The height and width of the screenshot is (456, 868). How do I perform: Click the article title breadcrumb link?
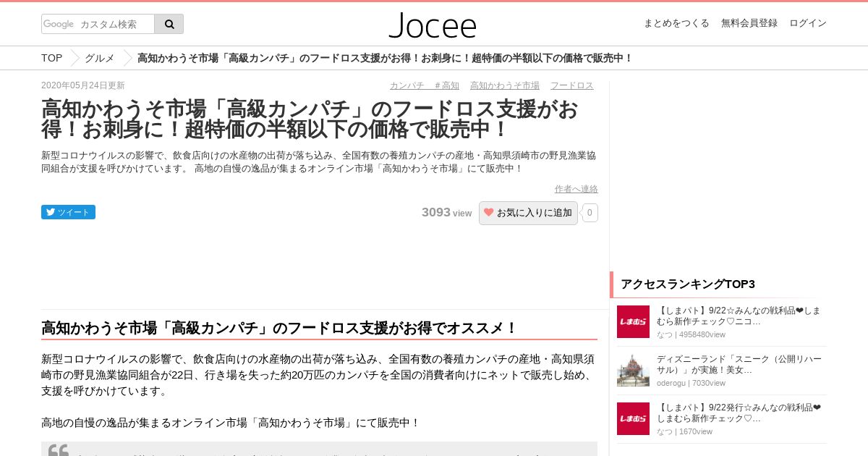pyautogui.click(x=385, y=58)
